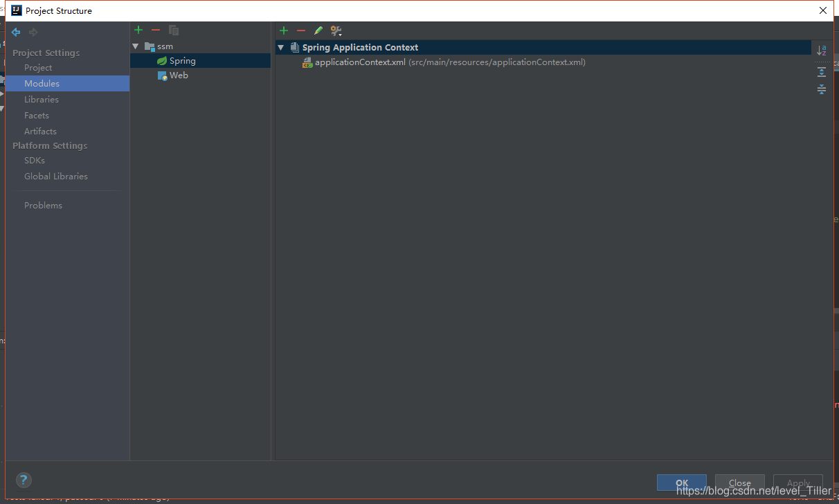This screenshot has height=504, width=839.
Task: Add a new Spring application context
Action: [x=283, y=30]
